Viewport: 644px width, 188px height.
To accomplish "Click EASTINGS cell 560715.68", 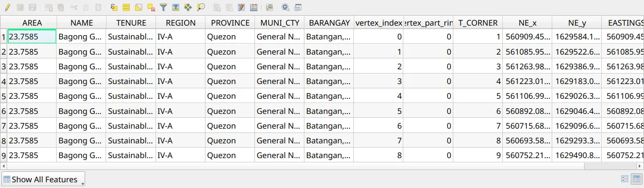I will [x=623, y=126].
